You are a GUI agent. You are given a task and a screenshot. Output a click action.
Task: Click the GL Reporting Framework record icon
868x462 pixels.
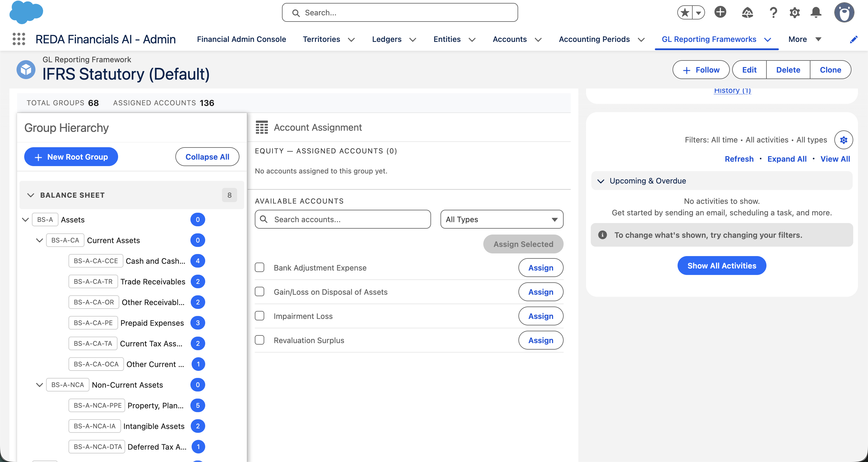click(x=26, y=70)
